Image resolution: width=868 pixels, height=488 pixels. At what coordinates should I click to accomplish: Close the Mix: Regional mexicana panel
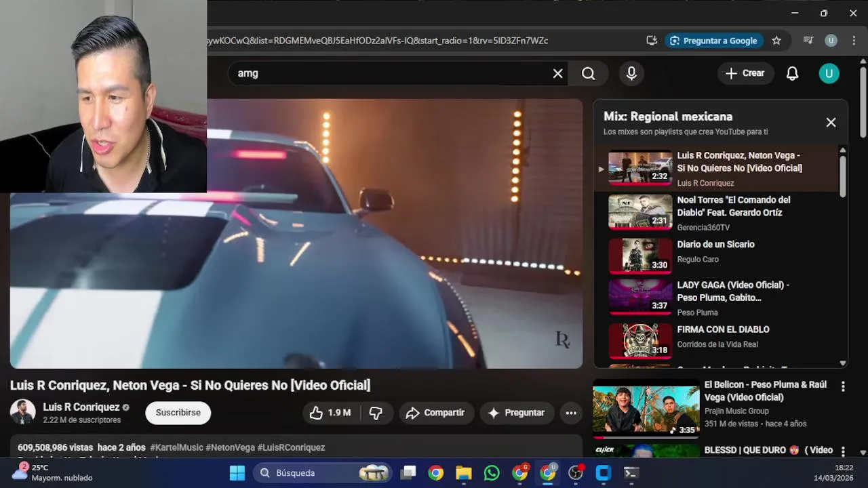(x=831, y=122)
